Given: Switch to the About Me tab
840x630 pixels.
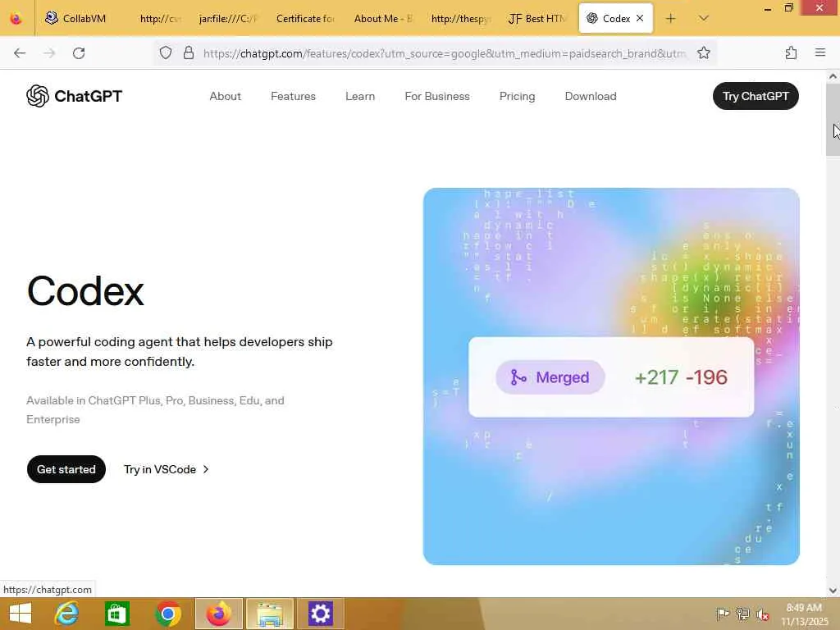Looking at the screenshot, I should point(382,19).
